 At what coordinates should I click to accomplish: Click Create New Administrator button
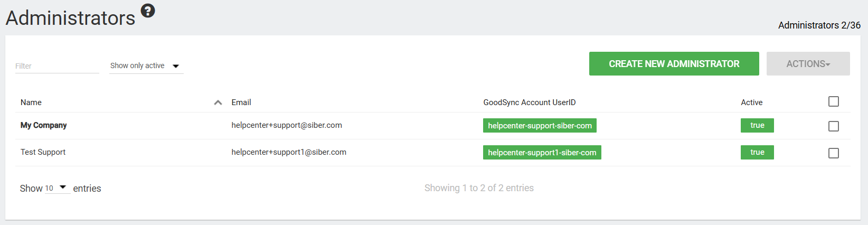point(674,64)
